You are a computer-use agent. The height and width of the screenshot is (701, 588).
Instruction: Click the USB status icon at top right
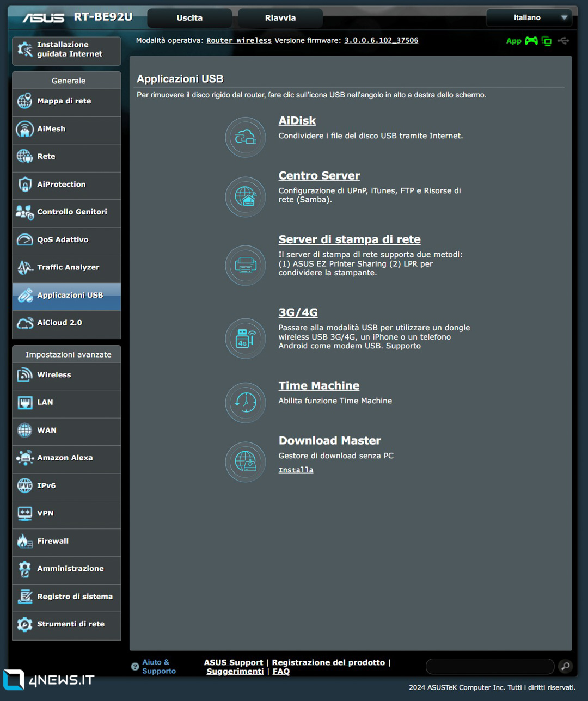click(563, 41)
